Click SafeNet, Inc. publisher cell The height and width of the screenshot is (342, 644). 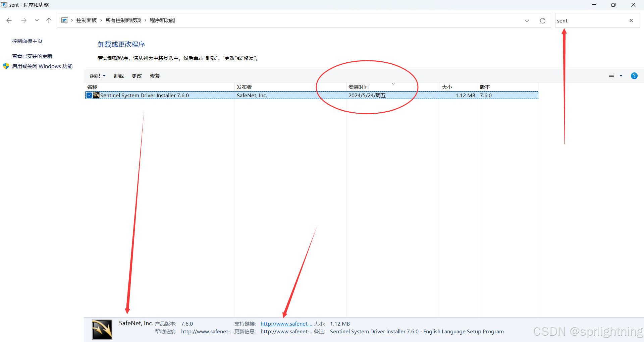(252, 96)
